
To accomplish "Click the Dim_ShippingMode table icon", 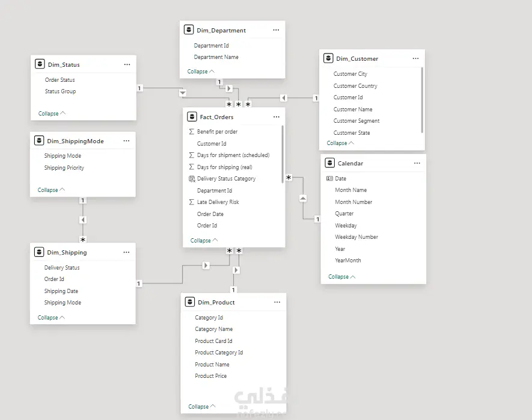I will [x=39, y=141].
